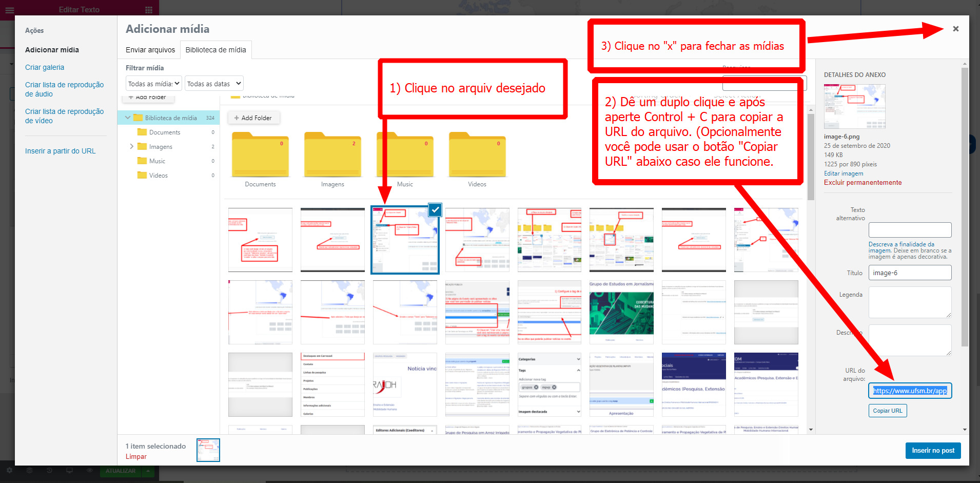Open the Imagens folder icon in grid

point(332,154)
